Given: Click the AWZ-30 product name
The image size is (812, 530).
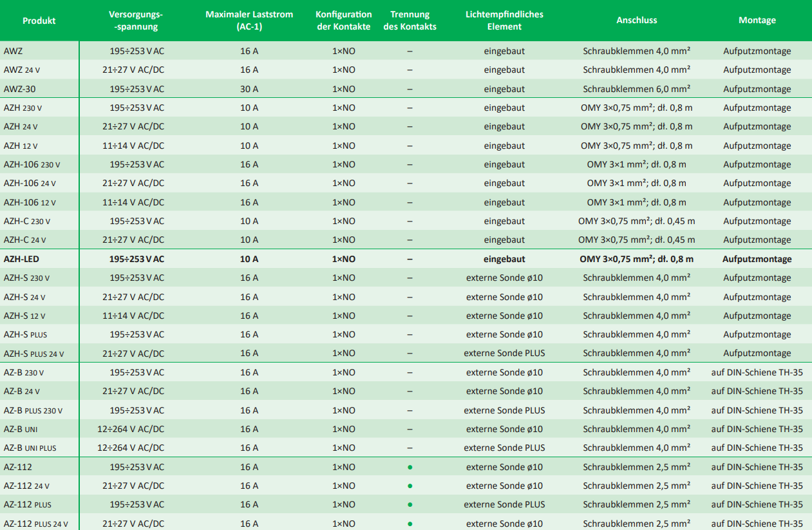Looking at the screenshot, I should 19,89.
